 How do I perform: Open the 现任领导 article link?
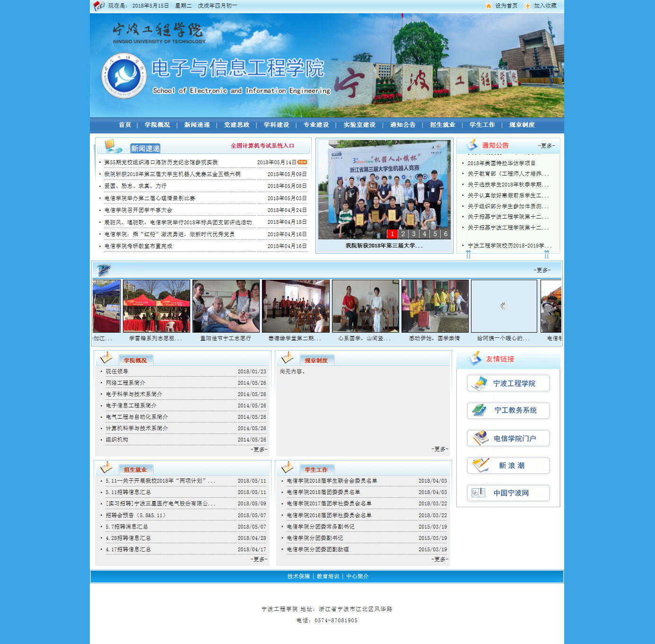[117, 371]
